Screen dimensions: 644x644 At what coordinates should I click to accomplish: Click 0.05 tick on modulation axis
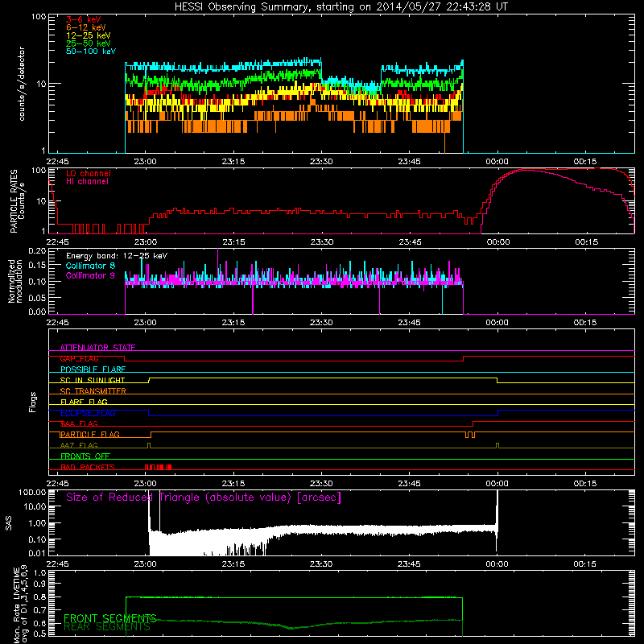coord(37,297)
